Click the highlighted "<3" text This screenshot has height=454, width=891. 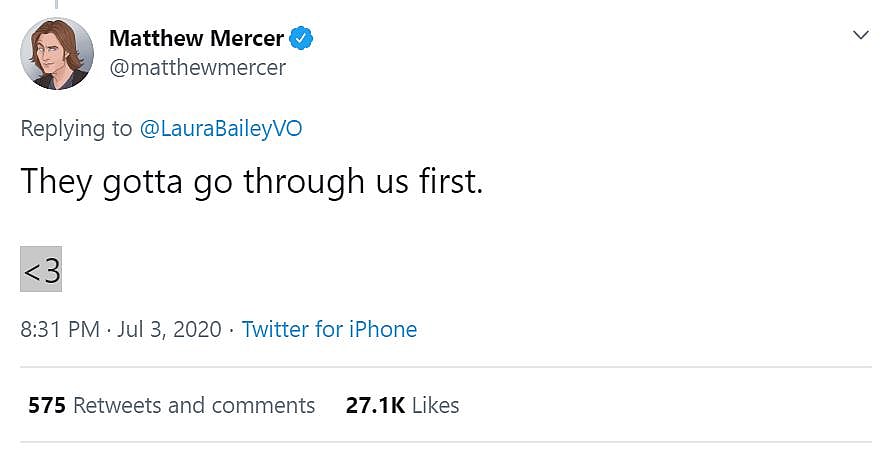pos(41,269)
